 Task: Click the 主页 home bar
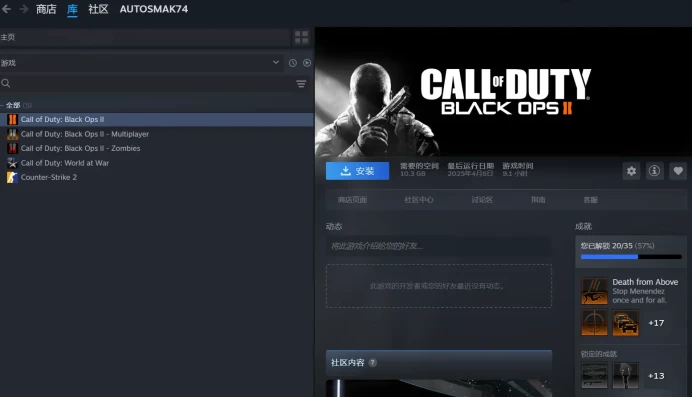(145, 37)
